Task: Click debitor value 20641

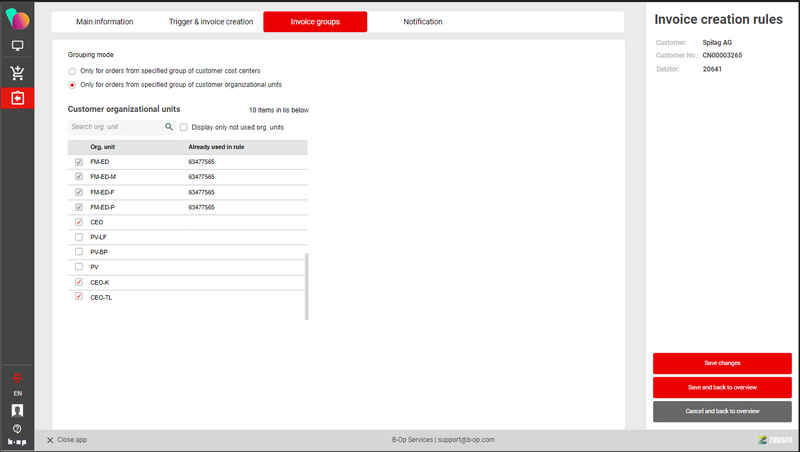Action: [x=712, y=69]
